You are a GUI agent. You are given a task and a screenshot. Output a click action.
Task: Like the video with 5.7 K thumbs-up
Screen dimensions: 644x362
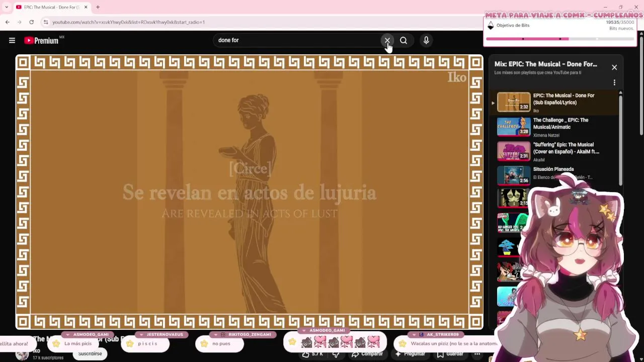(x=313, y=354)
